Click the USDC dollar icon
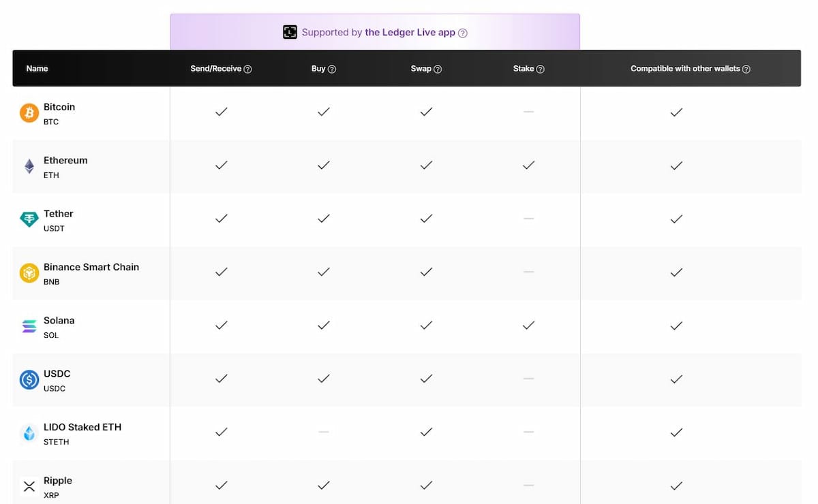The width and height of the screenshot is (818, 504). coord(28,379)
